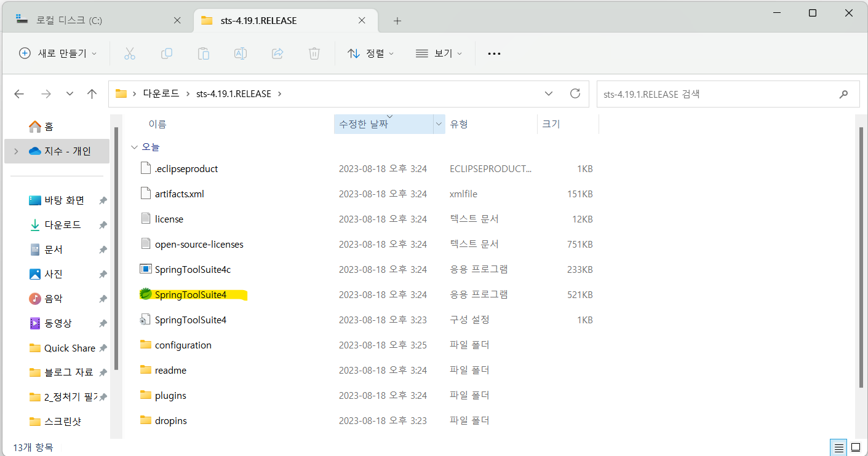Image resolution: width=868 pixels, height=456 pixels.
Task: Select the dropins folder icon
Action: pos(145,420)
